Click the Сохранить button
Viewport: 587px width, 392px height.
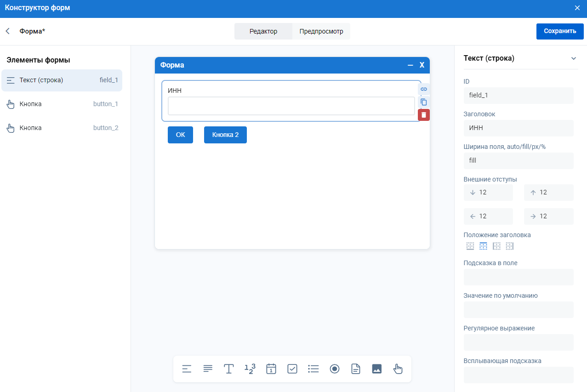pos(560,31)
